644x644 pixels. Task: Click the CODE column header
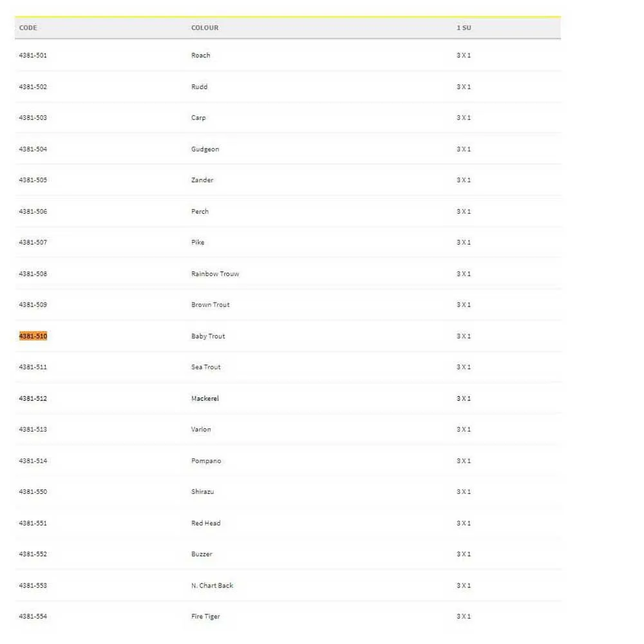[x=28, y=28]
